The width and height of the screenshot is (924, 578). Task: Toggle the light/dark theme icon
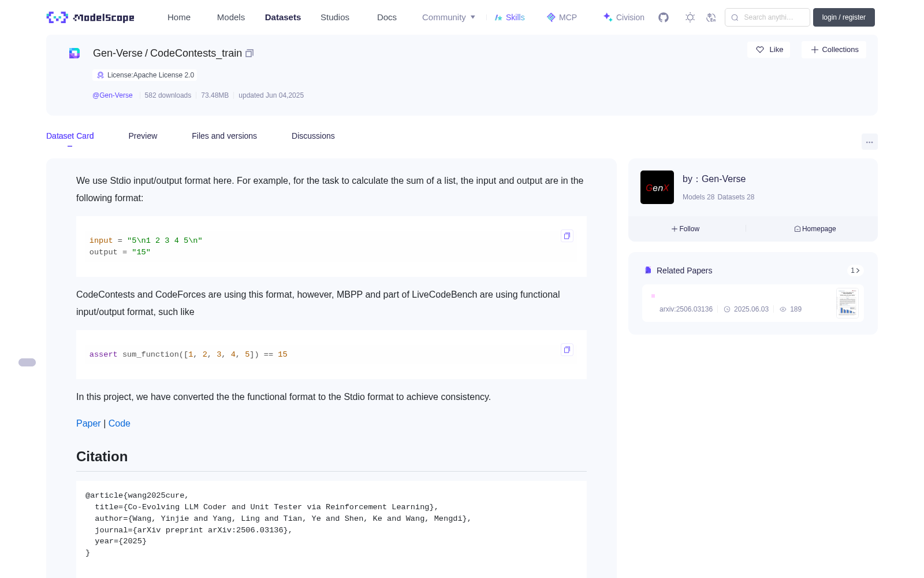690,17
